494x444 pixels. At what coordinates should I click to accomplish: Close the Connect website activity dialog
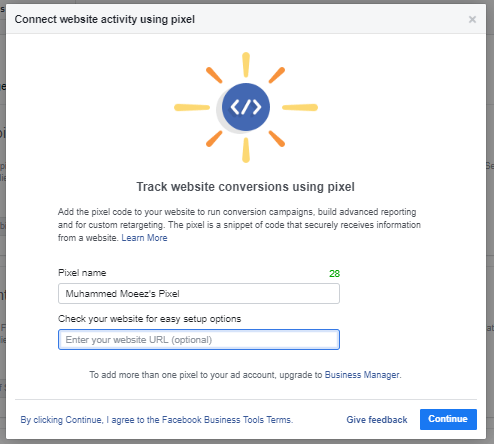click(x=472, y=19)
